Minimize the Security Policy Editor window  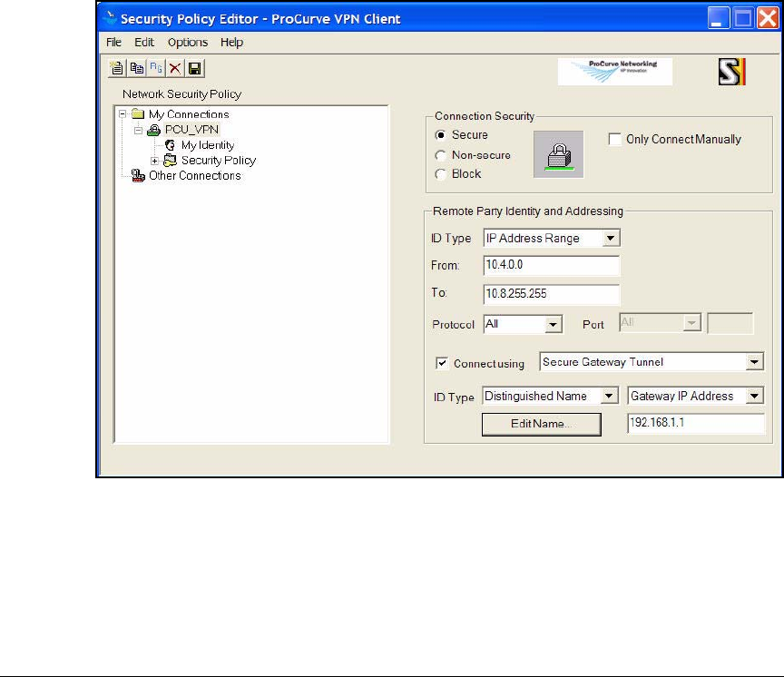pyautogui.click(x=719, y=18)
